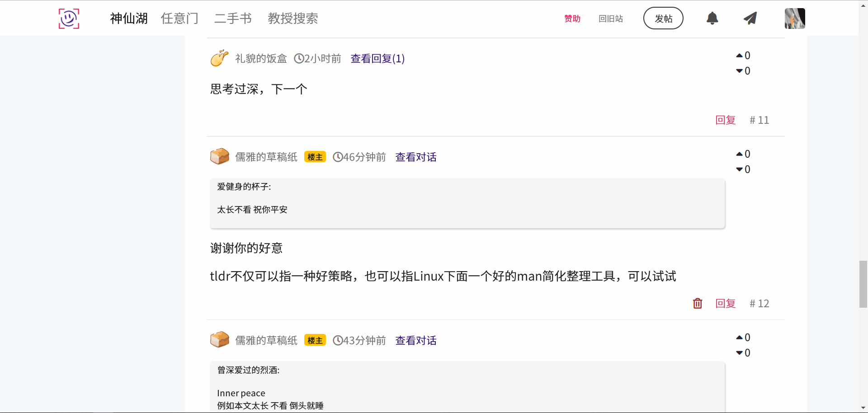Open the notifications bell
Viewport: 868px width, 413px height.
(712, 19)
